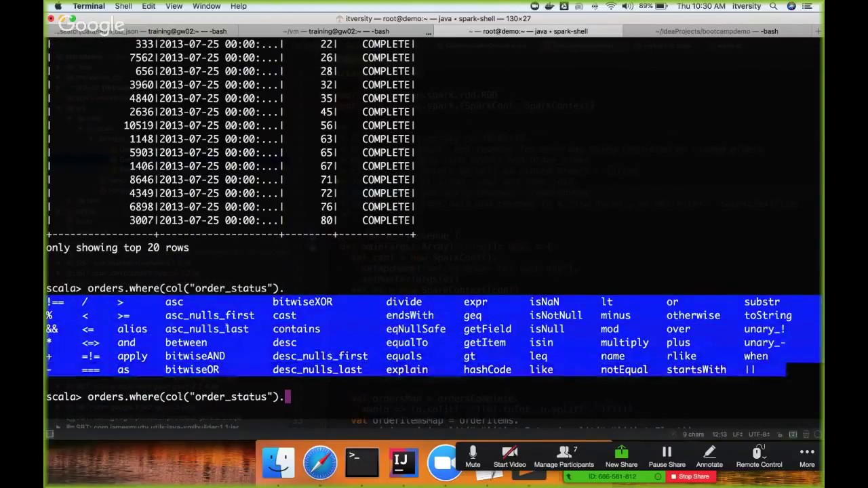The width and height of the screenshot is (868, 488).
Task: Click 'only showing top 20 rows' text
Action: (x=117, y=247)
